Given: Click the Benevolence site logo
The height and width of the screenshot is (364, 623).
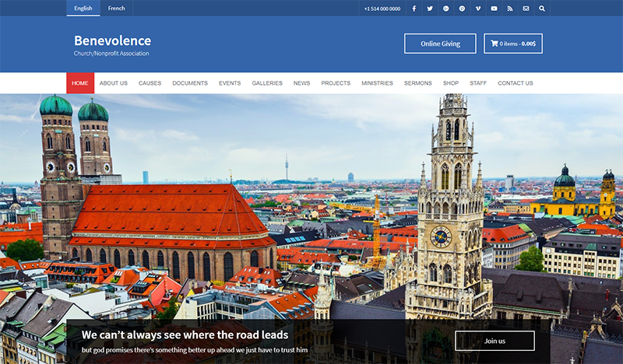Looking at the screenshot, I should click(112, 40).
